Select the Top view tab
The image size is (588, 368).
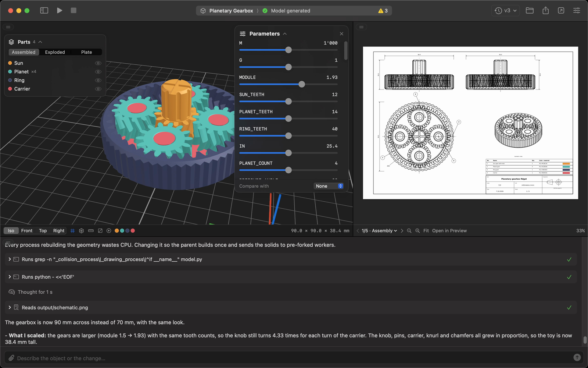pos(43,231)
